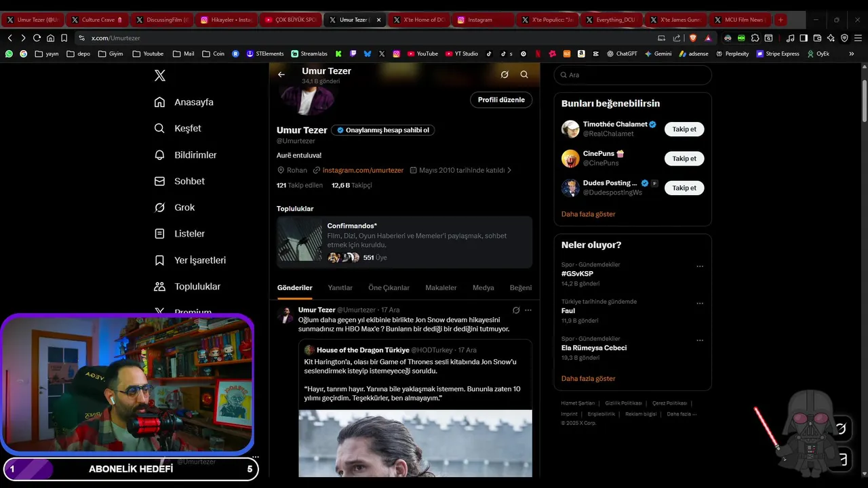Open yayın bookmarks folder
The height and width of the screenshot is (488, 868).
[x=47, y=54]
